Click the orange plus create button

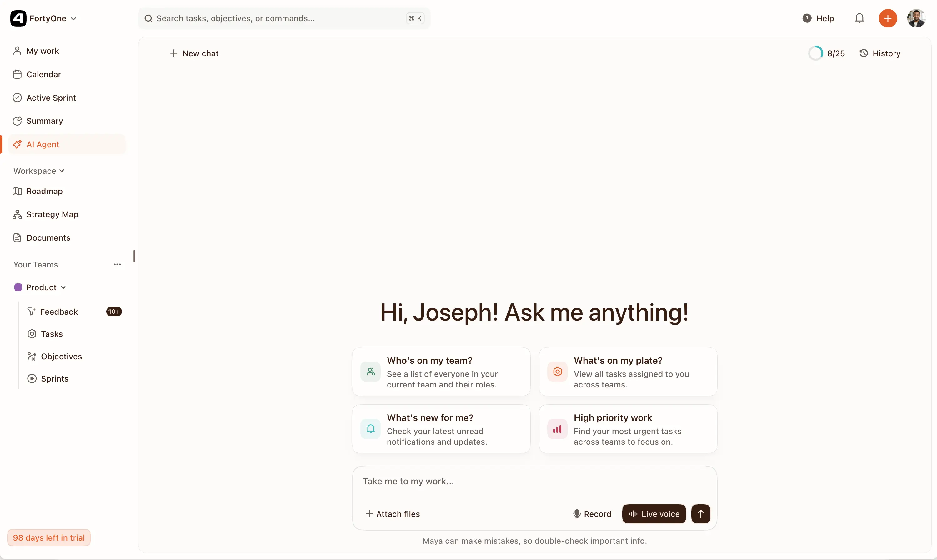pos(888,18)
